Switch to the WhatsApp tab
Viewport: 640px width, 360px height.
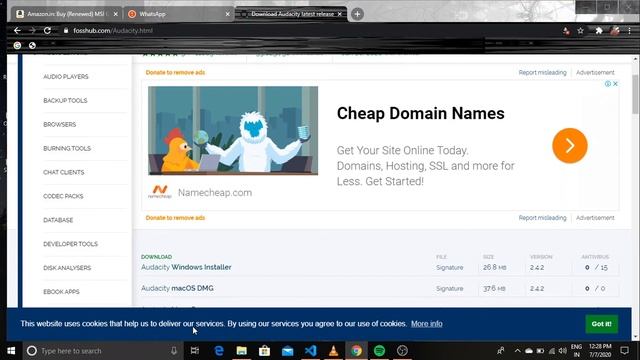(178, 14)
